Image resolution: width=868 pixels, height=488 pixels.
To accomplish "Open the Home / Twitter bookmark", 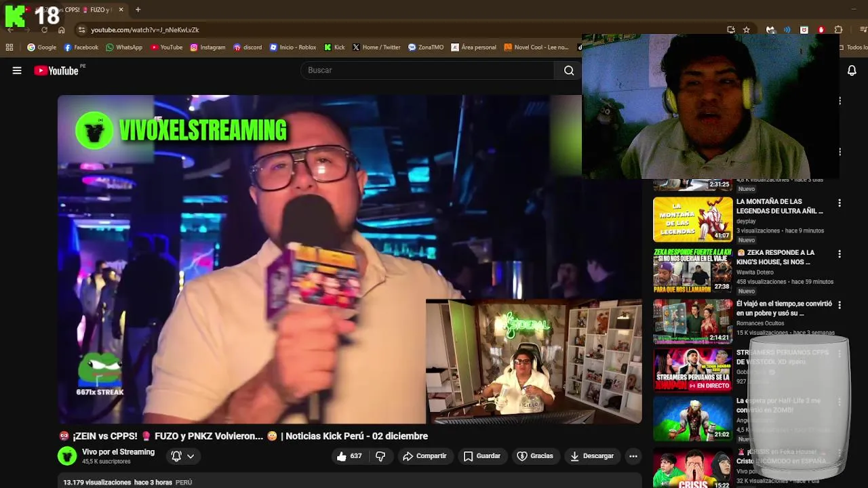I will (x=376, y=47).
